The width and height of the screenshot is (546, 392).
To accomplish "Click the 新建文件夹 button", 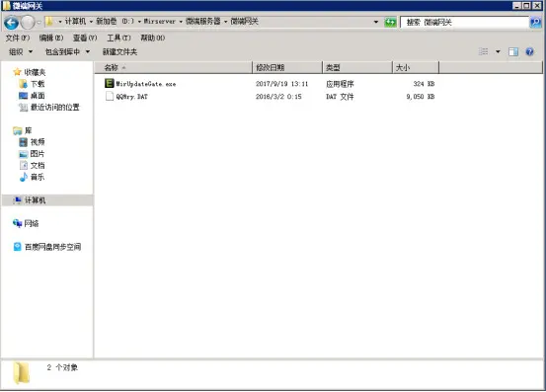I will [119, 52].
